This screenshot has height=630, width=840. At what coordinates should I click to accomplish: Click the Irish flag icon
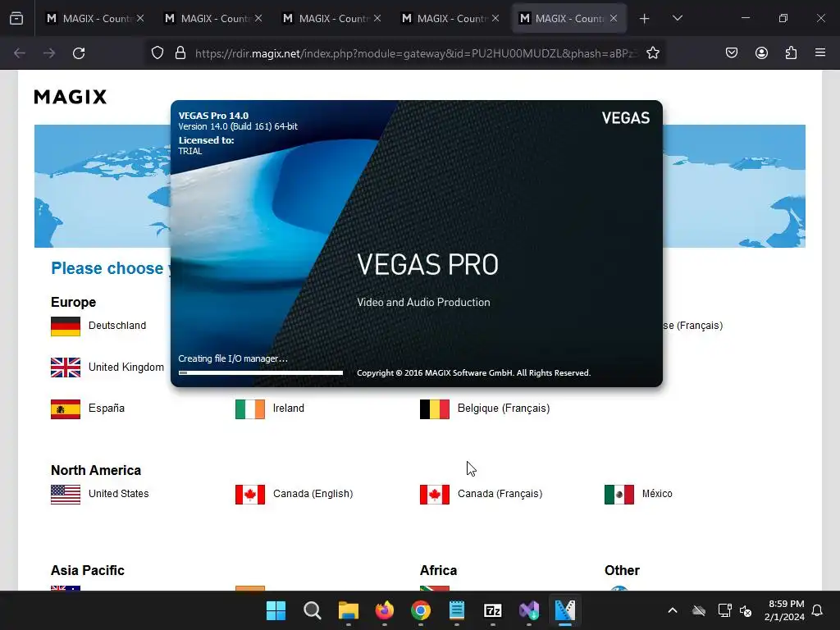coord(249,409)
